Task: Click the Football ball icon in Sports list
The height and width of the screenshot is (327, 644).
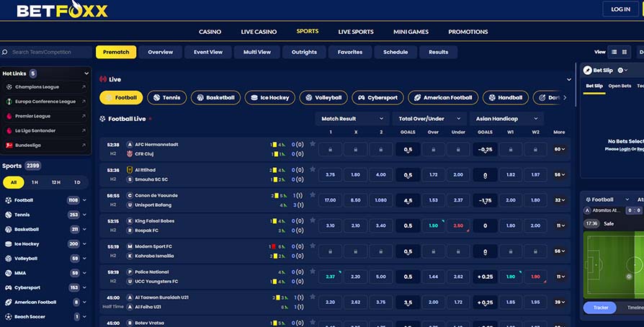Action: (8, 200)
